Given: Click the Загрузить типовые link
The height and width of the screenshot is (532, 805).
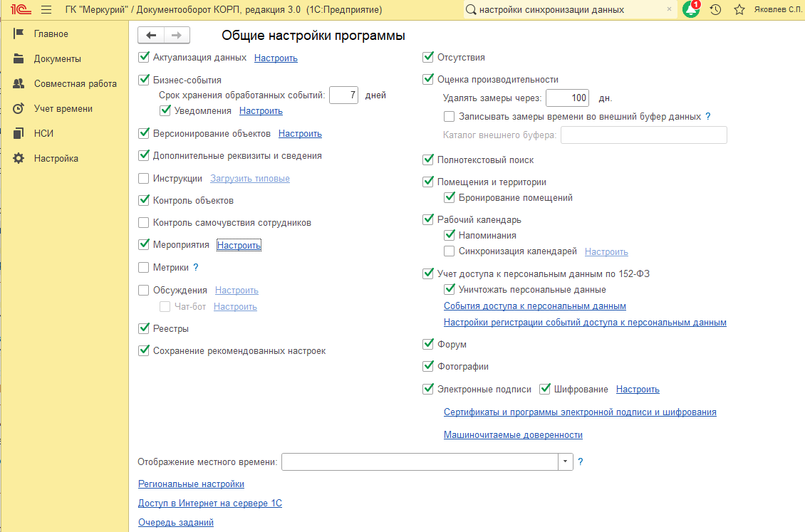Looking at the screenshot, I should tap(250, 179).
